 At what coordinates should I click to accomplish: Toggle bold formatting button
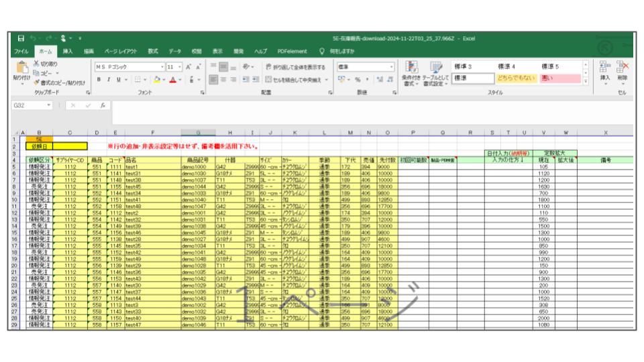99,79
